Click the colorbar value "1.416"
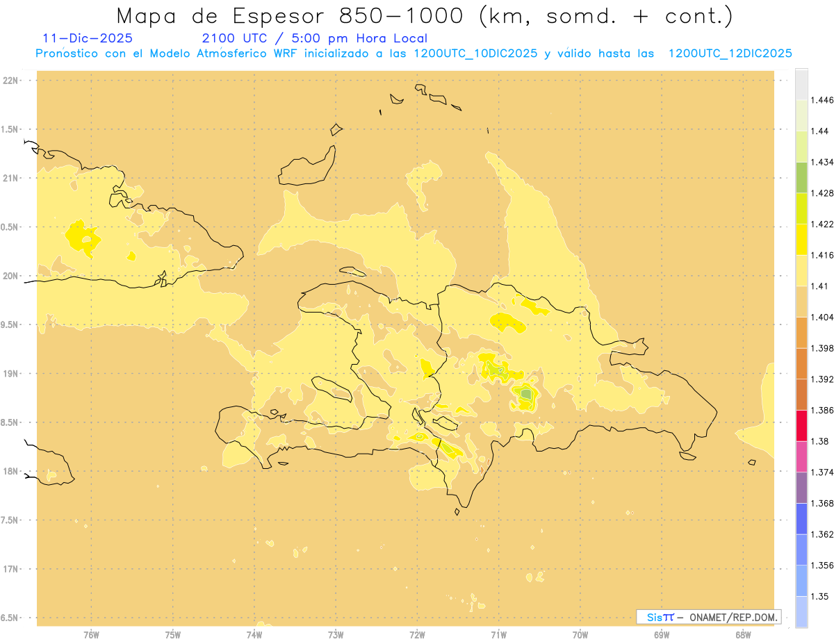Screen dimensions: 834x644 (822, 255)
